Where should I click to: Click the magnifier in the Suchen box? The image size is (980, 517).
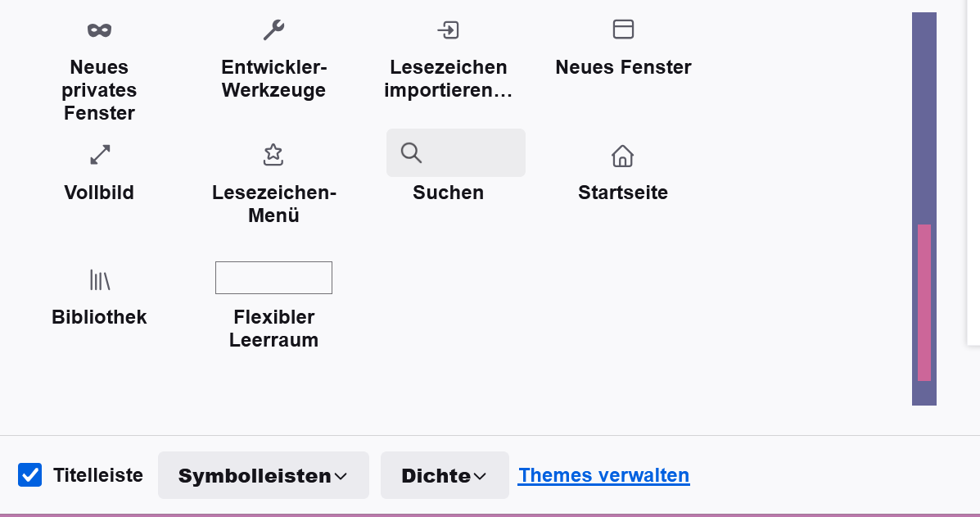[x=411, y=152]
